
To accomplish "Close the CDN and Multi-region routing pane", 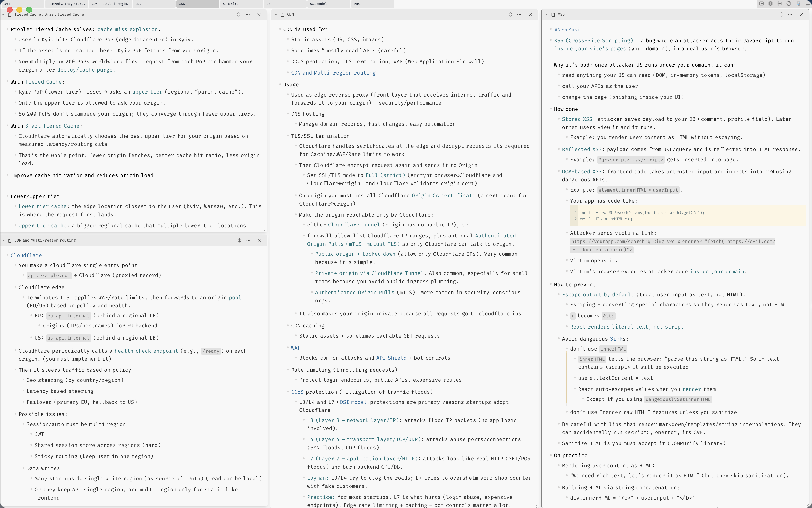I will pos(260,241).
